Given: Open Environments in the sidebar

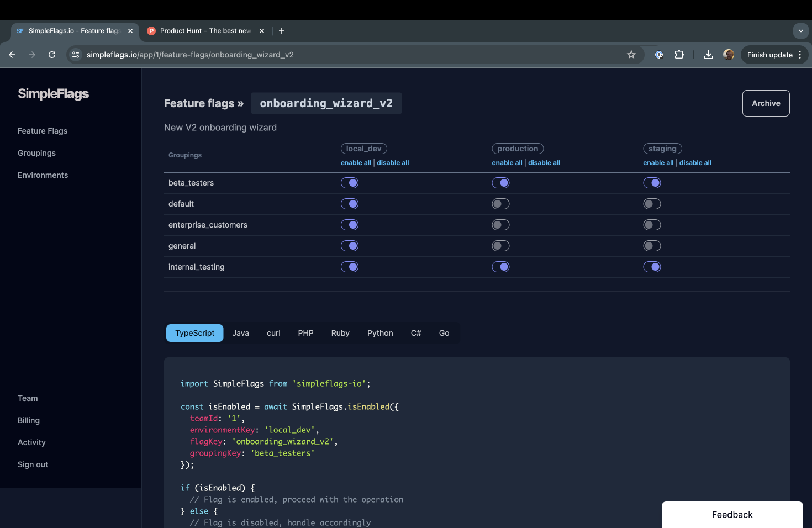Looking at the screenshot, I should pyautogui.click(x=43, y=175).
